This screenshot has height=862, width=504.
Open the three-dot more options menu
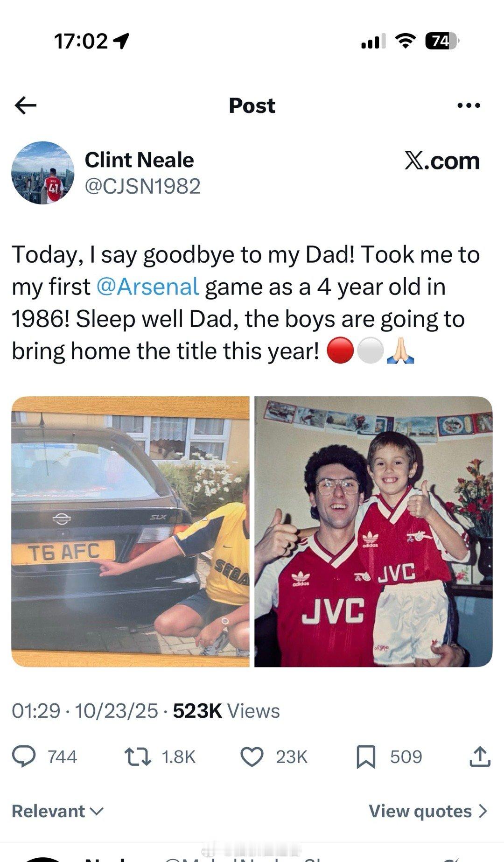(469, 105)
